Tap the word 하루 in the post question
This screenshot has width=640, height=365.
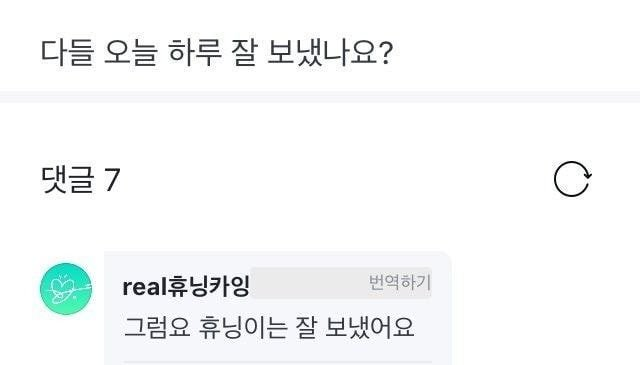point(195,53)
